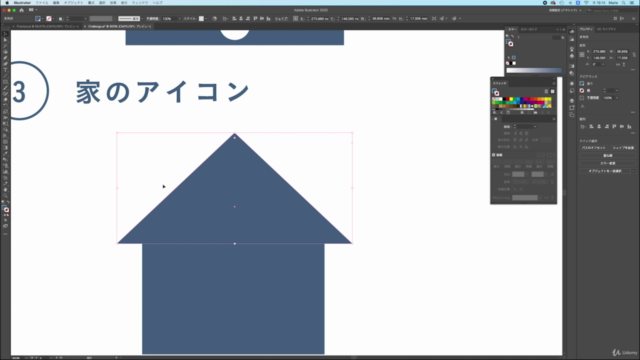Click Vertical Align Bottom in Properties panel
Viewport: 640px width, 360px height.
point(629,127)
